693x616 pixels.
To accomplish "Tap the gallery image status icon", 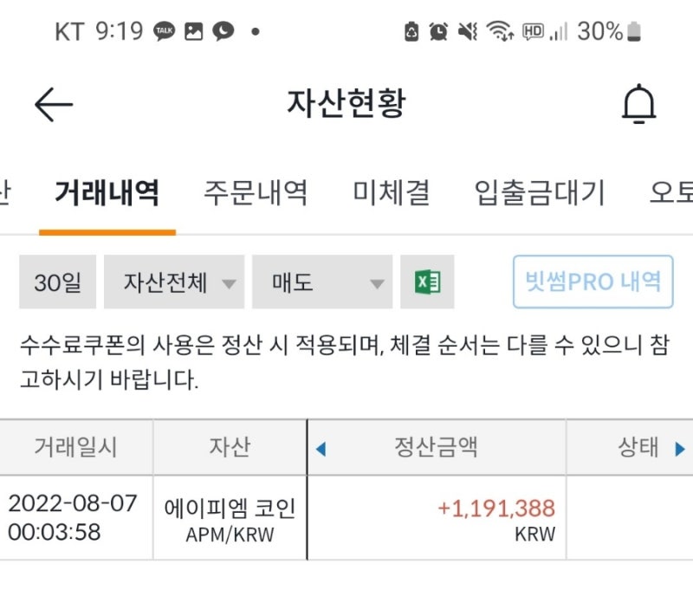I will pyautogui.click(x=193, y=31).
